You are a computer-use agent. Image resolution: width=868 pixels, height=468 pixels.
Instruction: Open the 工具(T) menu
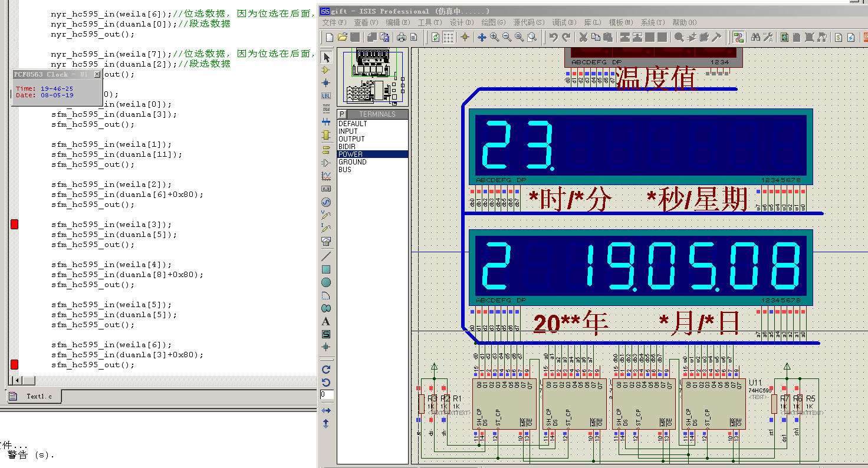(429, 22)
